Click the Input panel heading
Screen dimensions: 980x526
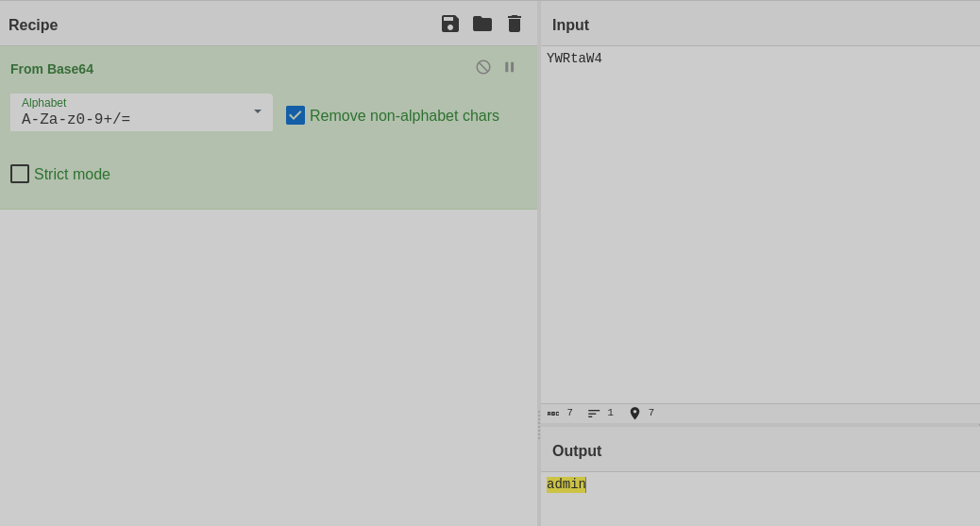point(570,25)
